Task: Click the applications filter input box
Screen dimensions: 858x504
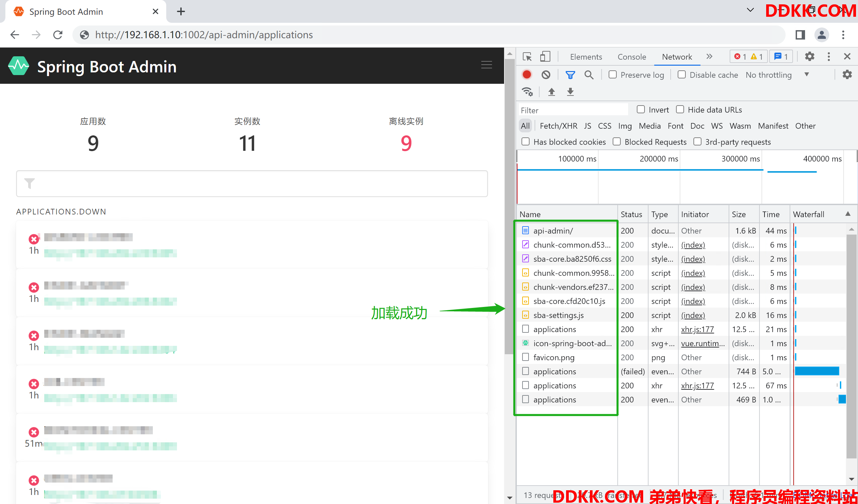Action: coord(252,184)
